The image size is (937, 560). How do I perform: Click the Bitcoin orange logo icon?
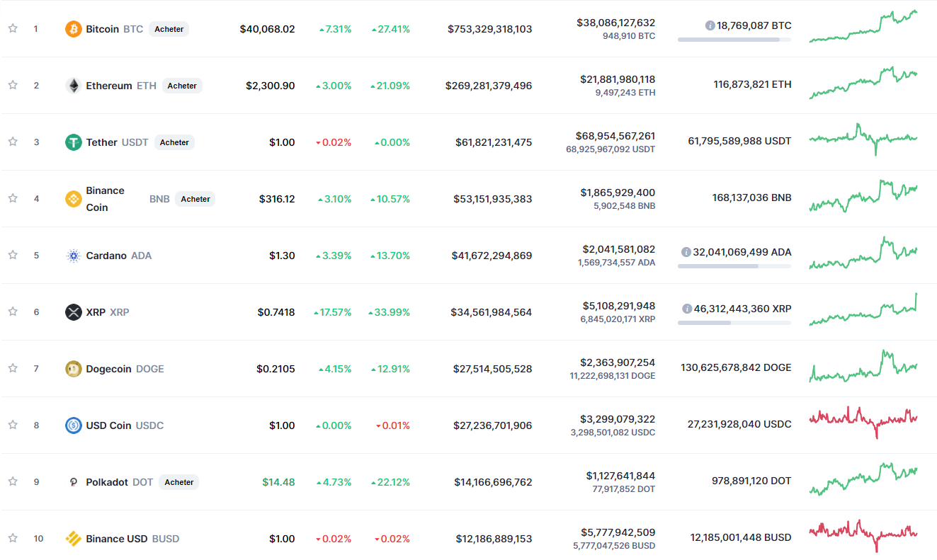click(74, 29)
